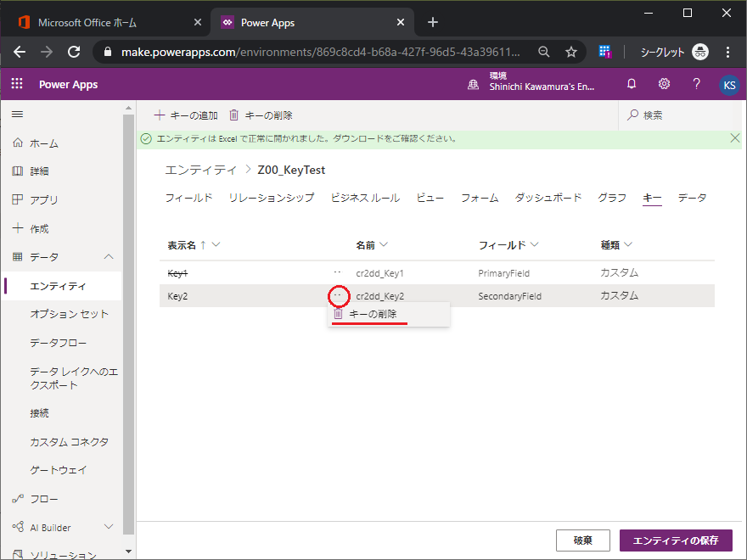This screenshot has width=747, height=560.
Task: Open データ レイクへのエクスポート in sidebar
Action: click(x=74, y=378)
